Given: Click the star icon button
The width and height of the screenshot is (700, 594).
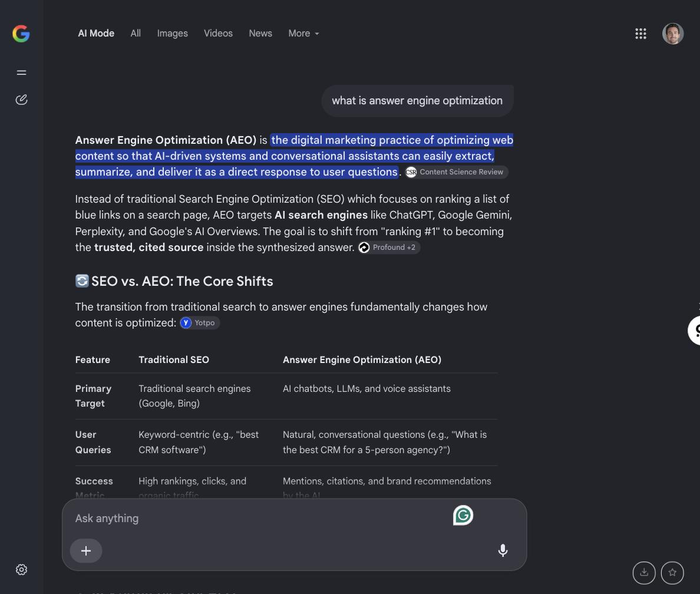Looking at the screenshot, I should pyautogui.click(x=672, y=573).
